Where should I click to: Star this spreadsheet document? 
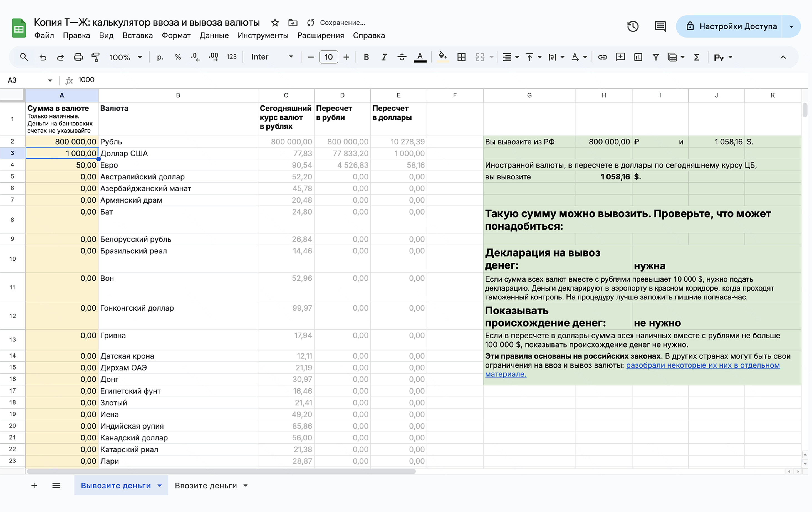point(275,23)
